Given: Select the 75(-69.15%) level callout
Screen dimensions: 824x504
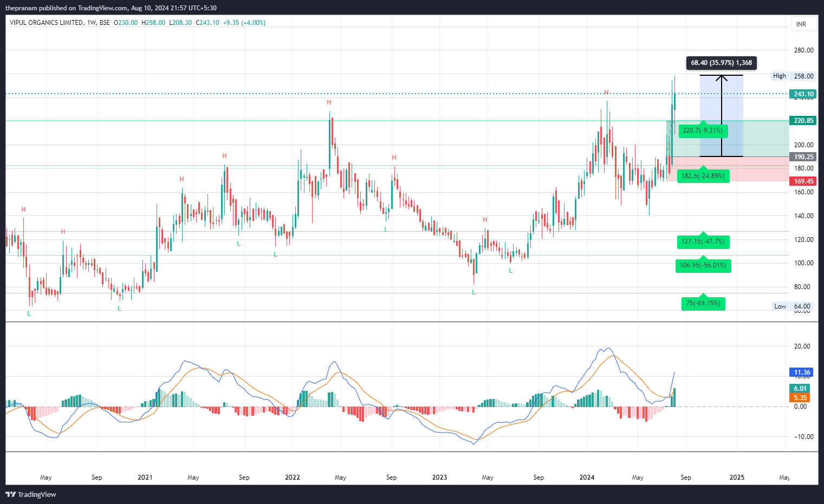Looking at the screenshot, I should point(703,303).
